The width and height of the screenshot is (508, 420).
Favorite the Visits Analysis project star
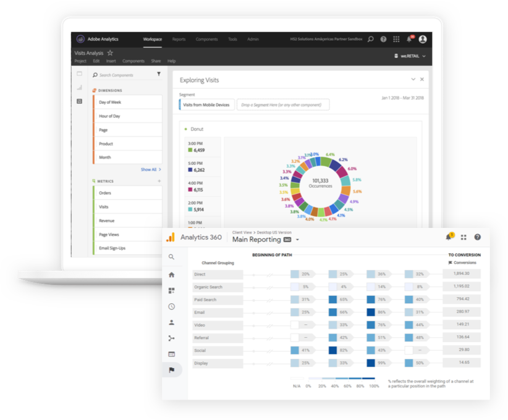pos(110,52)
